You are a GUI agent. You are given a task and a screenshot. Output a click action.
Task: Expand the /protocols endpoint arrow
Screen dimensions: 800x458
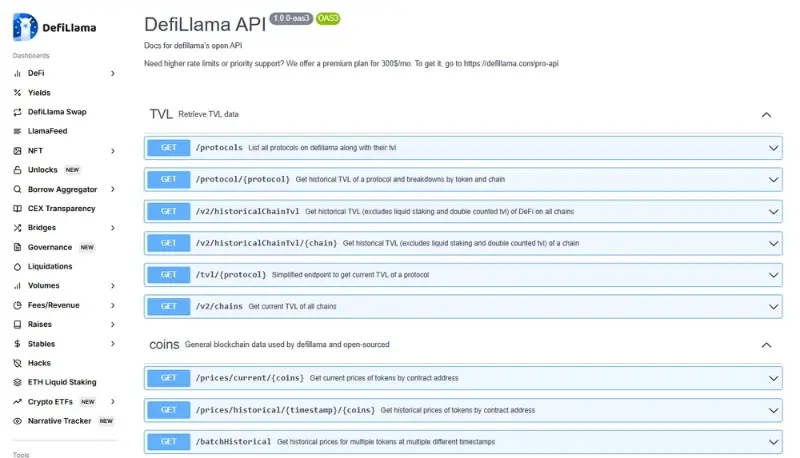pyautogui.click(x=773, y=148)
